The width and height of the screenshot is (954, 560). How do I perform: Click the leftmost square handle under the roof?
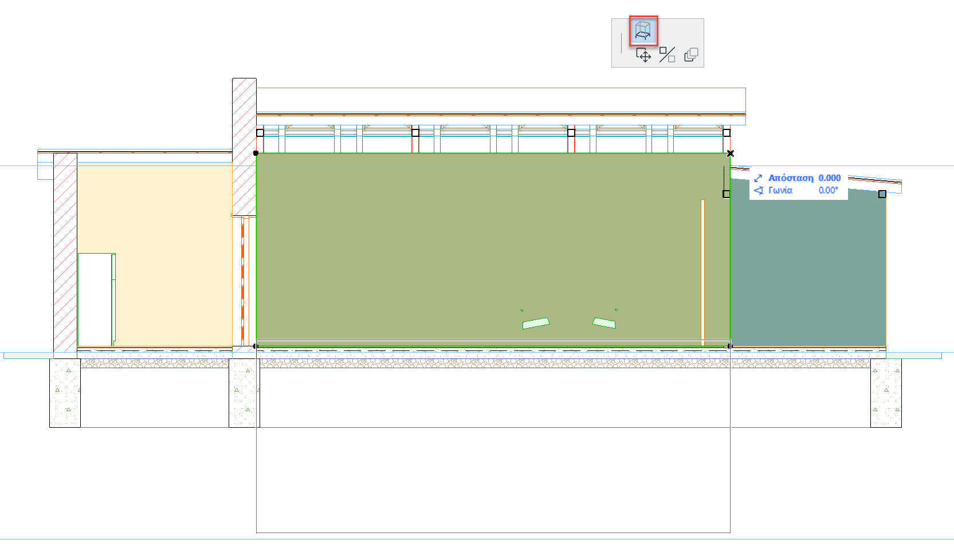click(260, 133)
